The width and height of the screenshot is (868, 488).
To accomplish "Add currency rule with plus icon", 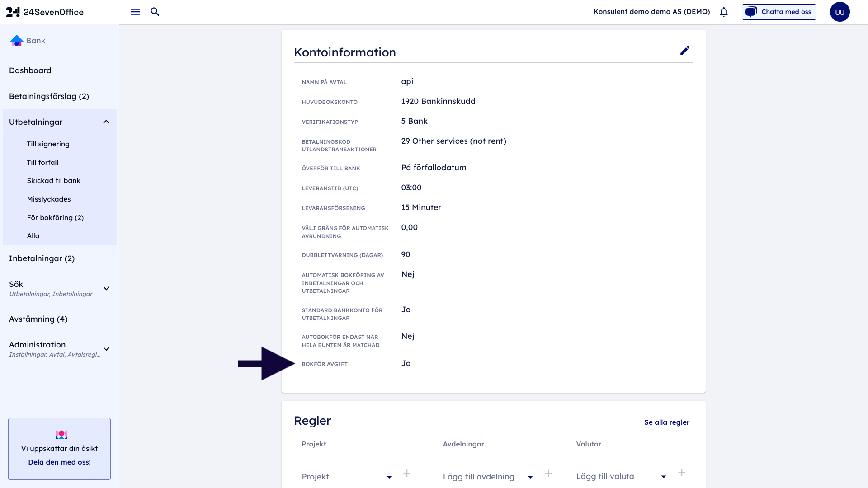I will pos(682,473).
